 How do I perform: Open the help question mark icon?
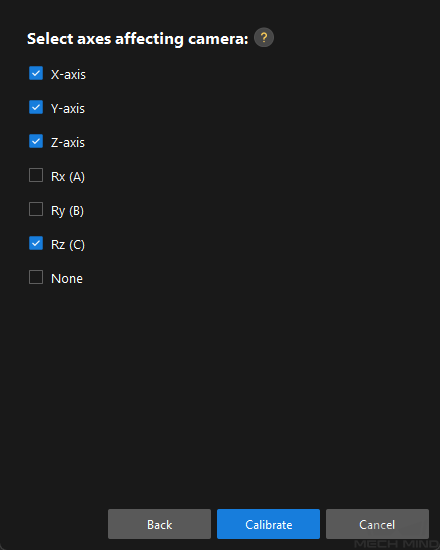click(264, 38)
